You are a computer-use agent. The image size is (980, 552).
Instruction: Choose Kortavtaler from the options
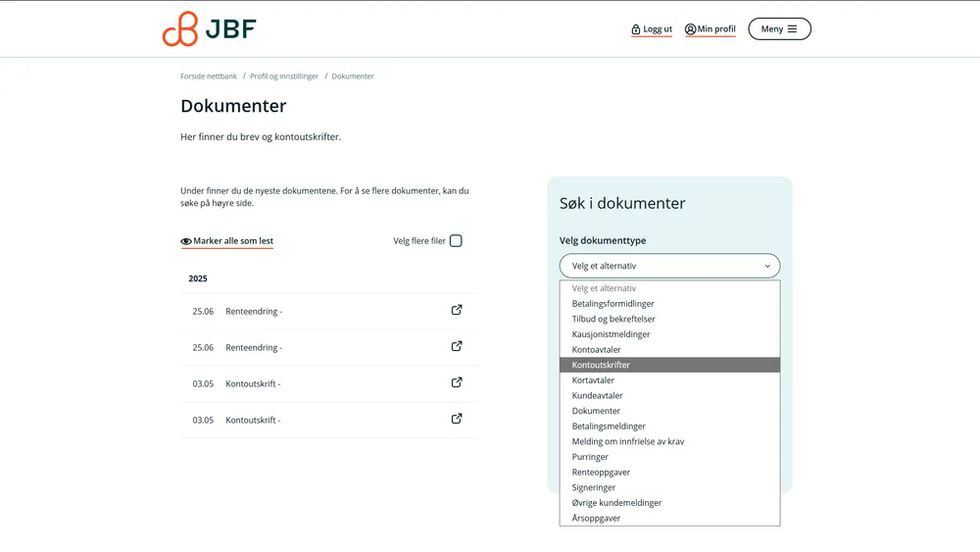coord(593,380)
